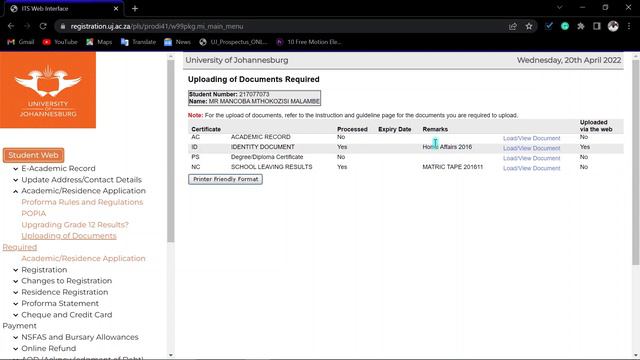Open Proforma Rules and Regulations link

[x=82, y=202]
